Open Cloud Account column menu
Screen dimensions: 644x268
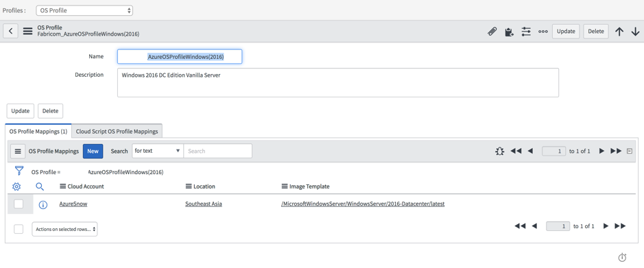(x=63, y=186)
